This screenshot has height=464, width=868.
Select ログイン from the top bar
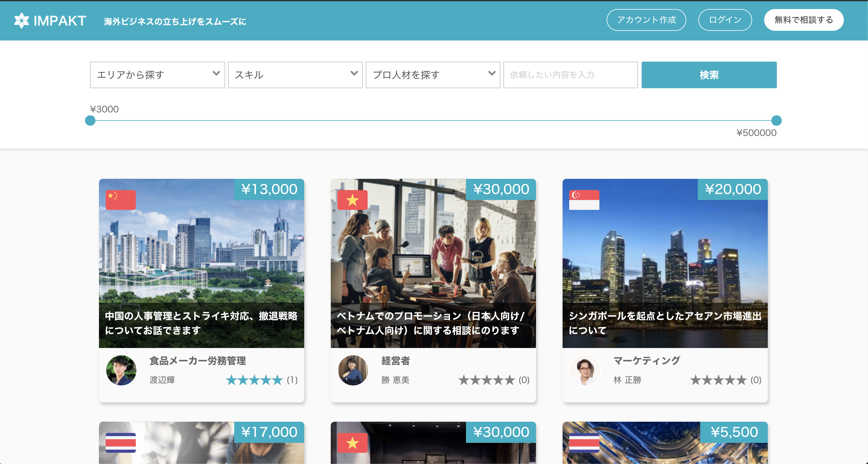pos(725,20)
